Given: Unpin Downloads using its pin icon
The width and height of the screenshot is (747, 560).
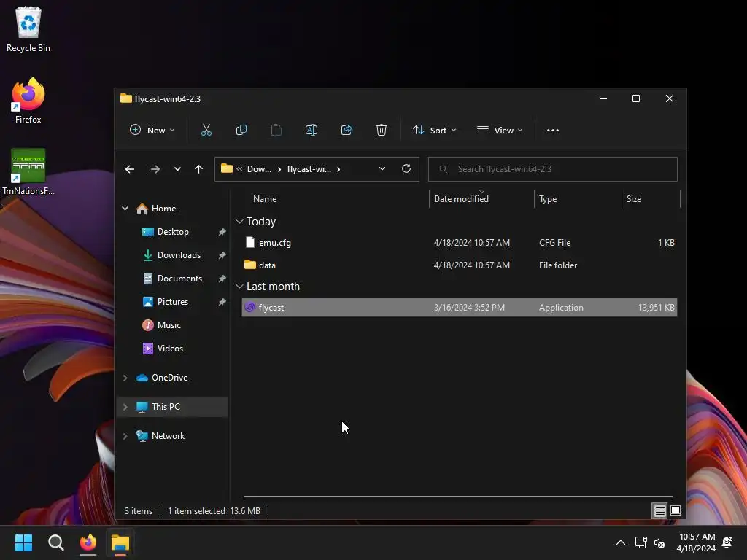Looking at the screenshot, I should pos(222,255).
